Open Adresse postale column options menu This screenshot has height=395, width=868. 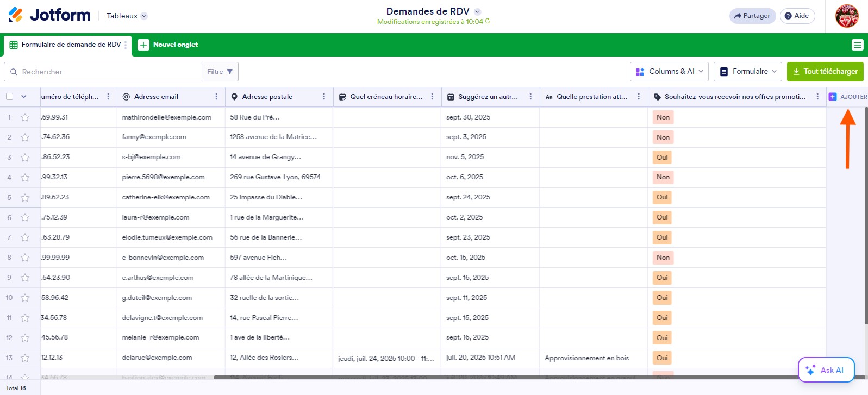(x=324, y=97)
